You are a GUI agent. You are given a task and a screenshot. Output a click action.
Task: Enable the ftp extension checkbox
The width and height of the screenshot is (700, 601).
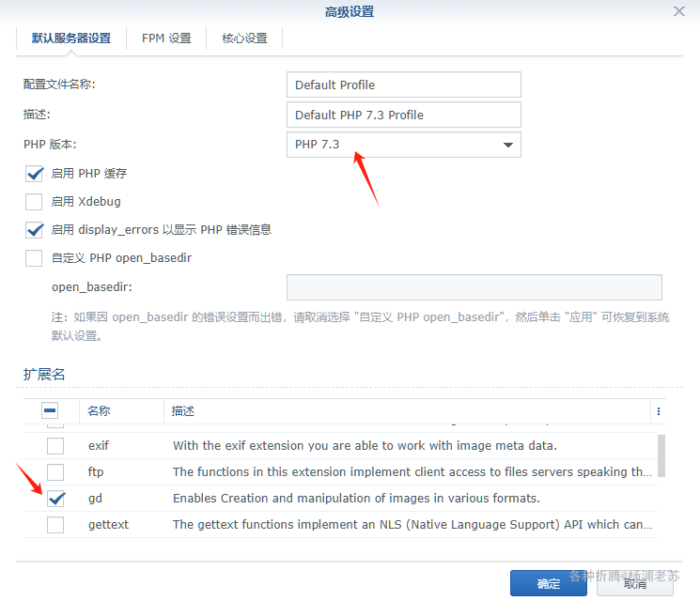tap(55, 472)
